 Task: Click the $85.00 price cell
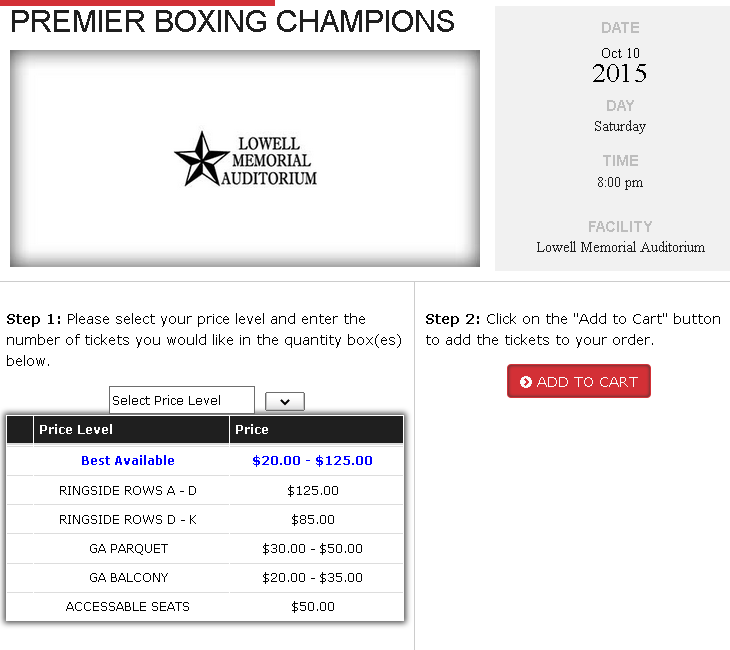coord(313,519)
